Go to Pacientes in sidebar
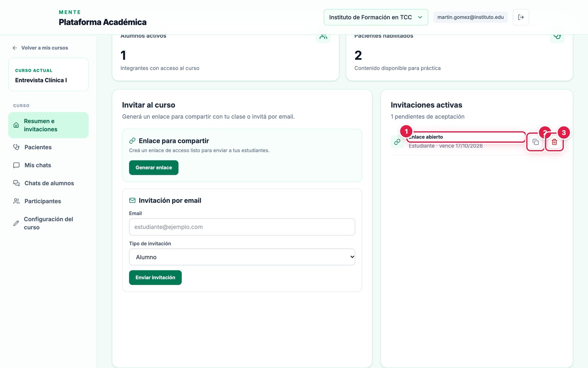Viewport: 588px width, 368px height. [x=49, y=147]
